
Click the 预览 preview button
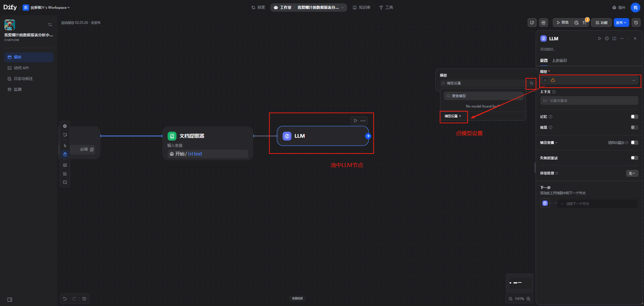tap(562, 23)
